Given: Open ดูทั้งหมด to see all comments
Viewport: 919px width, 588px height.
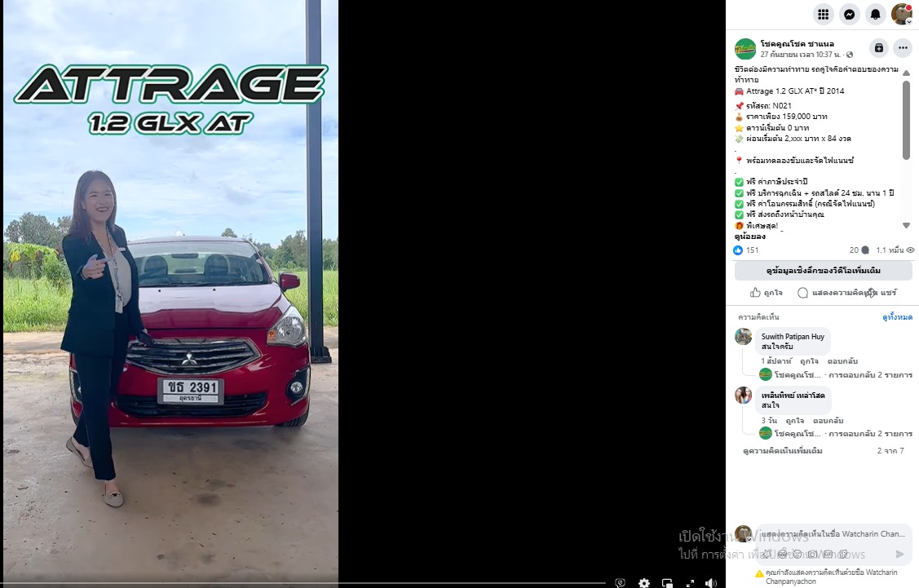Looking at the screenshot, I should (897, 317).
